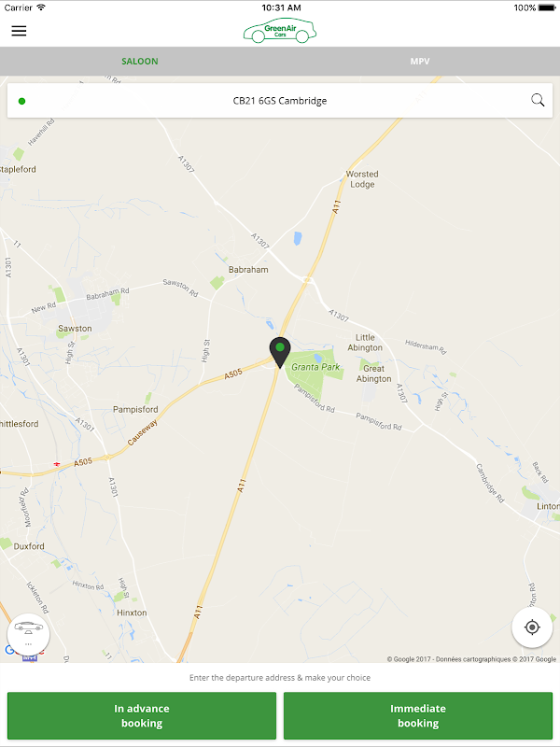Screen dimensions: 560x747
Task: Tap the battery indicator icon
Action: point(547,7)
